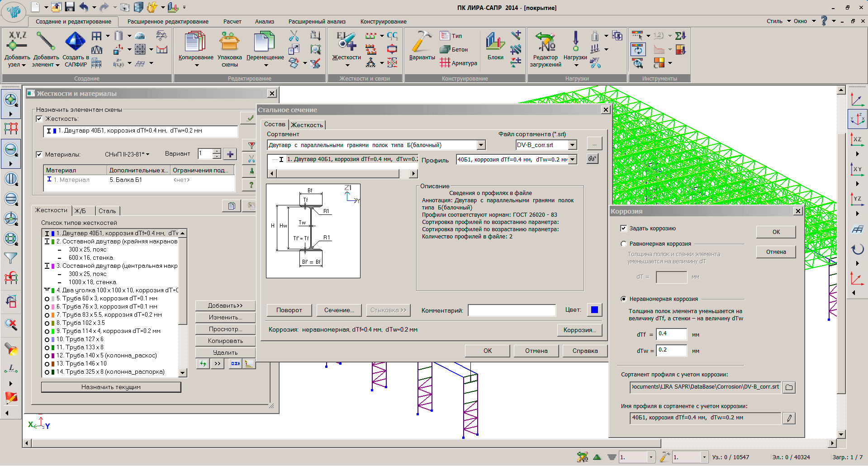The height and width of the screenshot is (466, 868).
Task: Click the Copying (Копирование) ribbon icon
Action: tap(195, 42)
